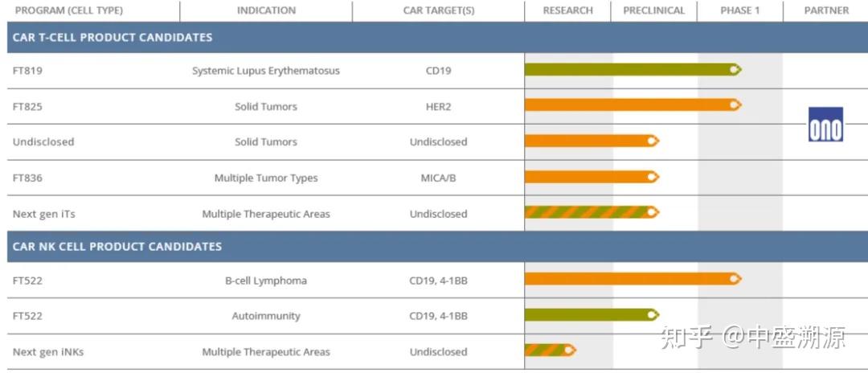Click the FT825 orange progress bar
Viewport: 868px width, 373px height.
(x=633, y=105)
